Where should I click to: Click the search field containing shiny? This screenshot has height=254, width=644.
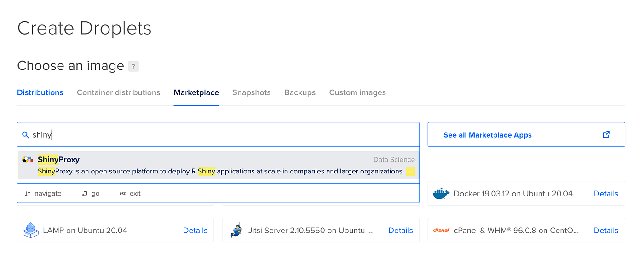point(218,135)
